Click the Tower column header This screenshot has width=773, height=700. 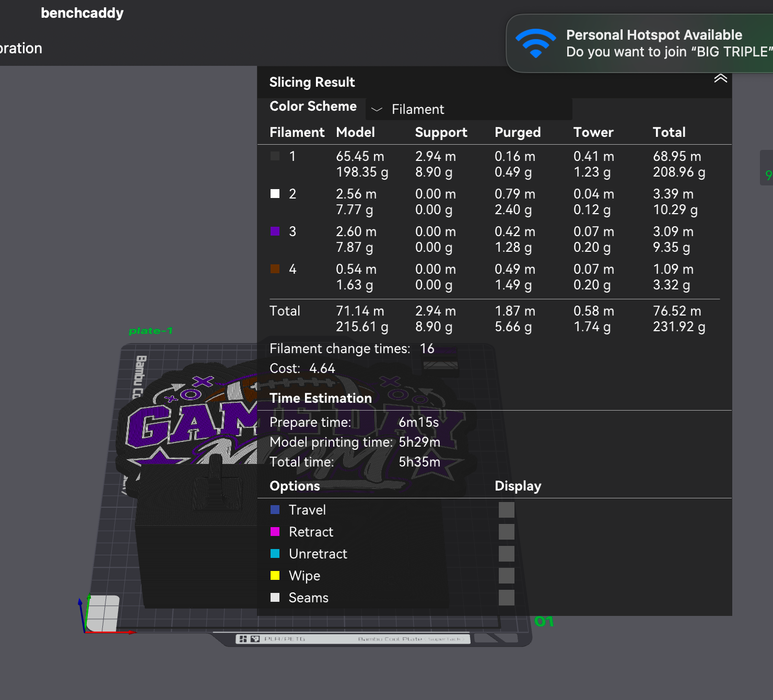point(593,132)
